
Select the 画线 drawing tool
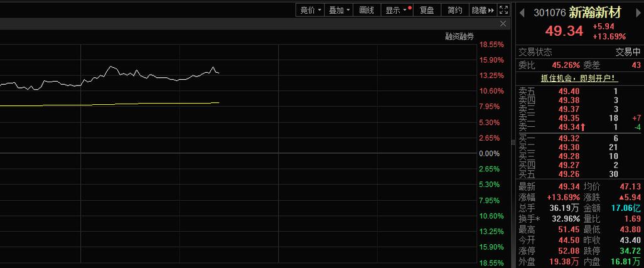367,10
